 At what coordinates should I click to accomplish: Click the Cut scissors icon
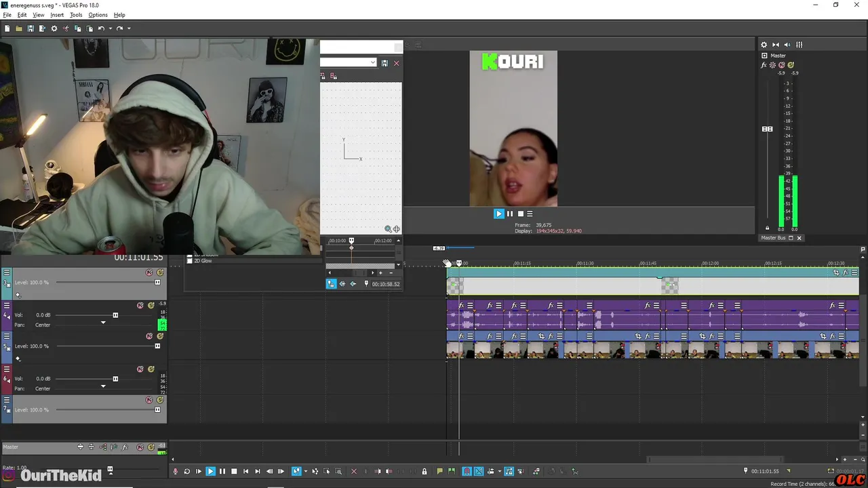pos(66,28)
